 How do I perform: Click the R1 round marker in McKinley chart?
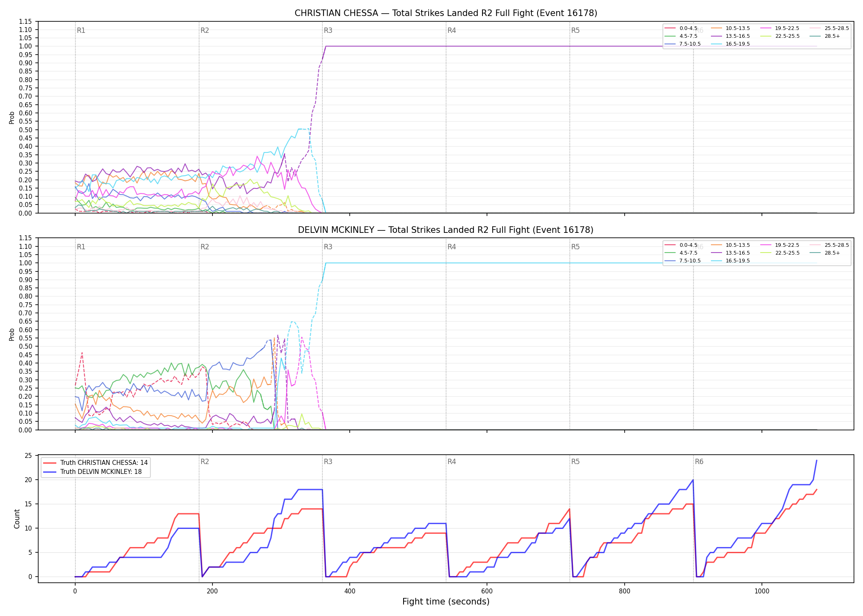81,247
